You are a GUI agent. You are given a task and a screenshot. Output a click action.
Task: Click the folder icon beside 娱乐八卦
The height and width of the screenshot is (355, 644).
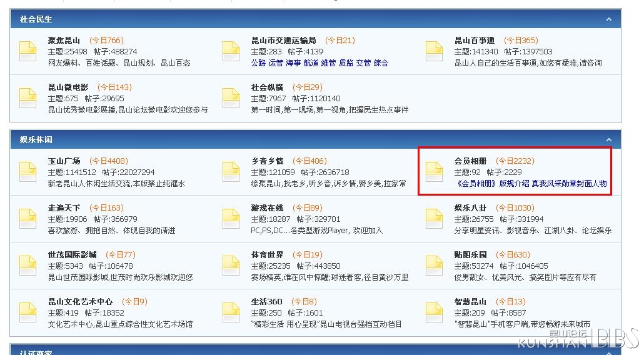434,219
